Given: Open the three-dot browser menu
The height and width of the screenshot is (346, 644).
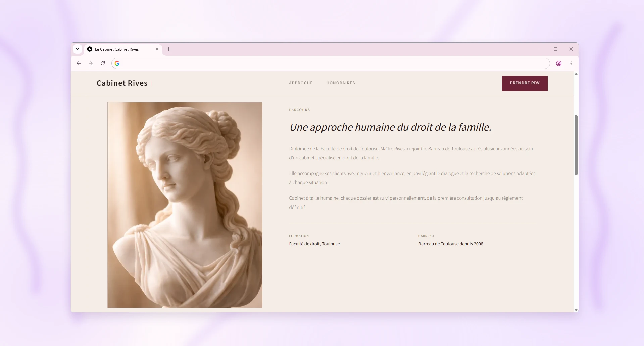Looking at the screenshot, I should click(x=571, y=63).
